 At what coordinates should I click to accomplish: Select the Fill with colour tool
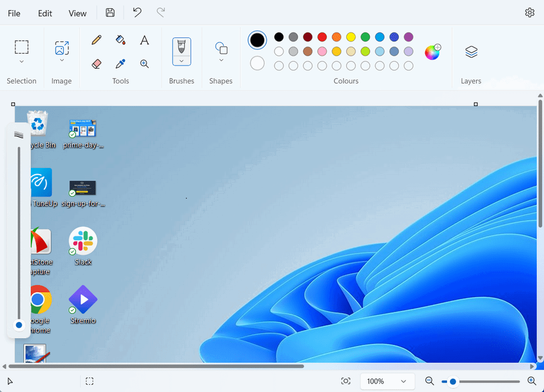point(120,40)
